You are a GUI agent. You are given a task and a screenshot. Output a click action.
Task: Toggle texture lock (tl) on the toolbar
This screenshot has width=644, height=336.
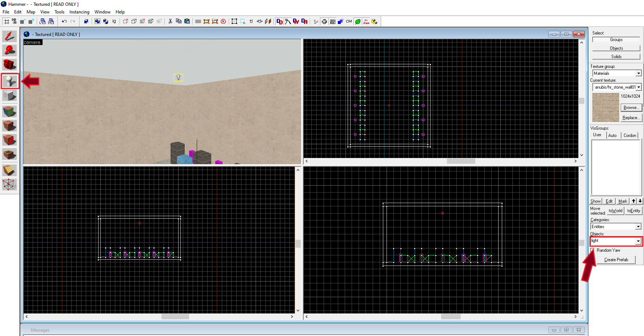251,21
